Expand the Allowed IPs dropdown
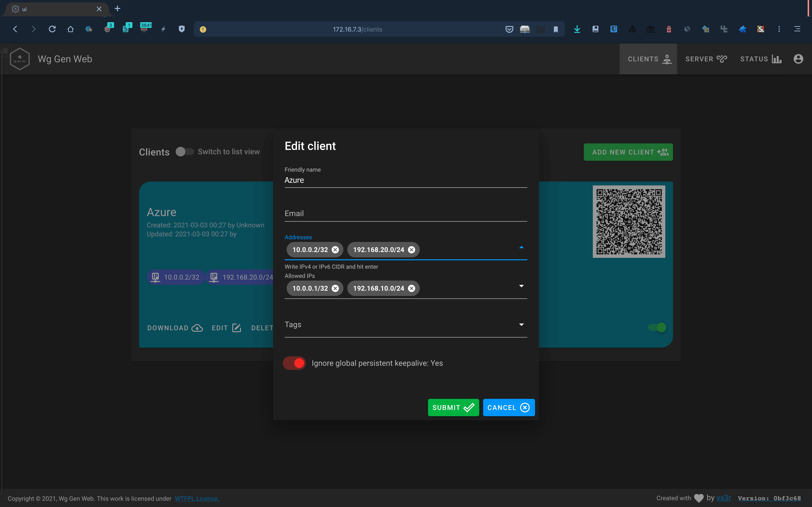 pyautogui.click(x=521, y=286)
